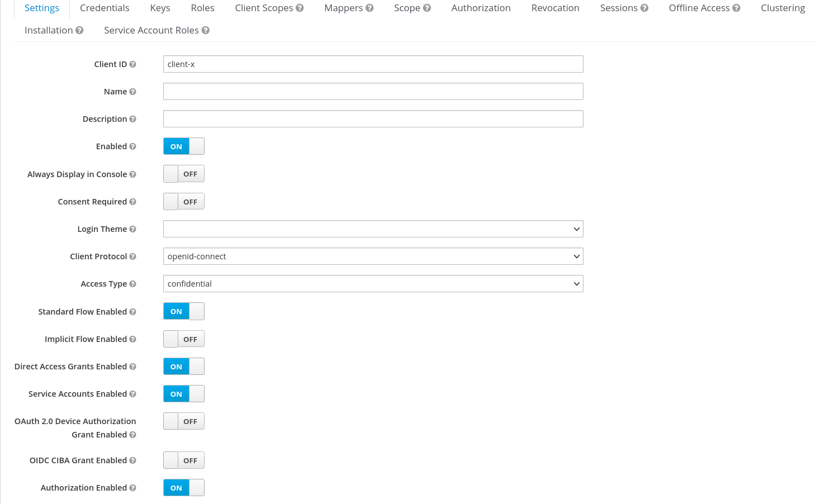Open the Offline Access help tooltip
Screen dimensions: 816x504
tap(737, 7)
